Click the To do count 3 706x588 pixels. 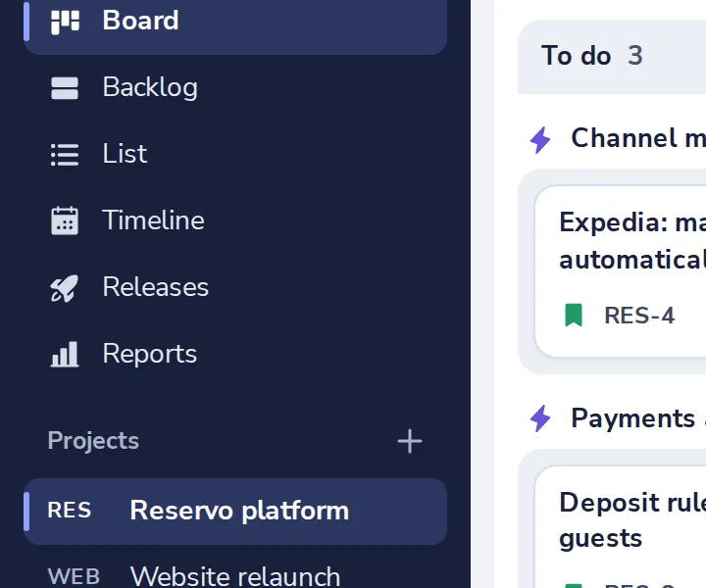pyautogui.click(x=635, y=56)
